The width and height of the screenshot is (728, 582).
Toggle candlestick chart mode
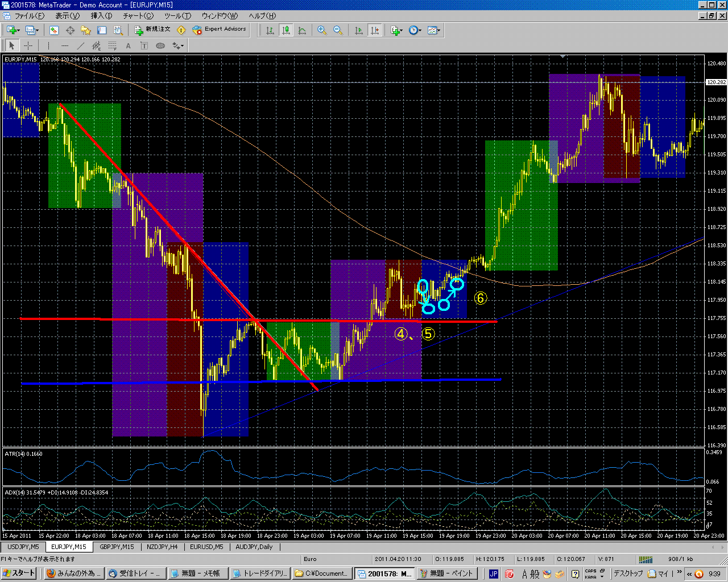click(x=286, y=30)
